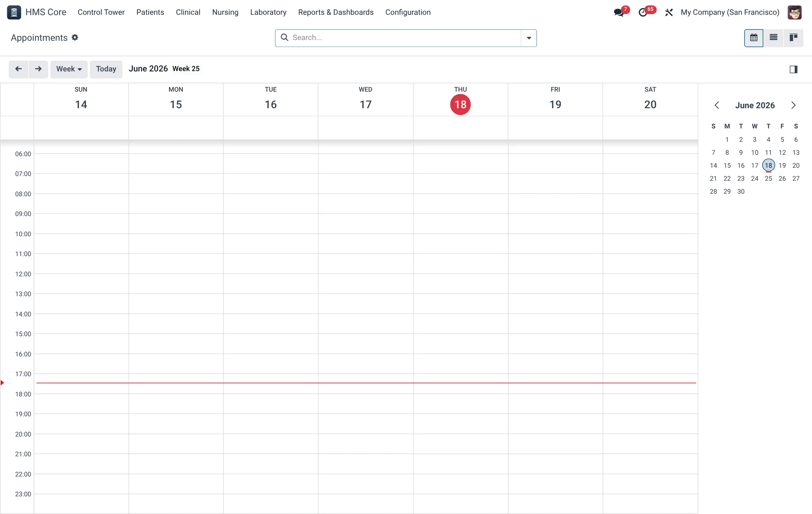Open the Laboratory menu
The image size is (812, 514).
pos(268,12)
